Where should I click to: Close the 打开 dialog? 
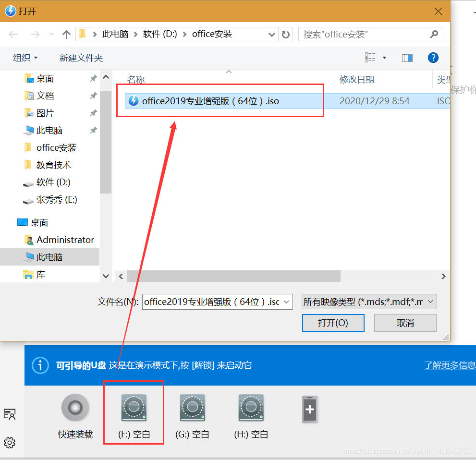[x=438, y=12]
